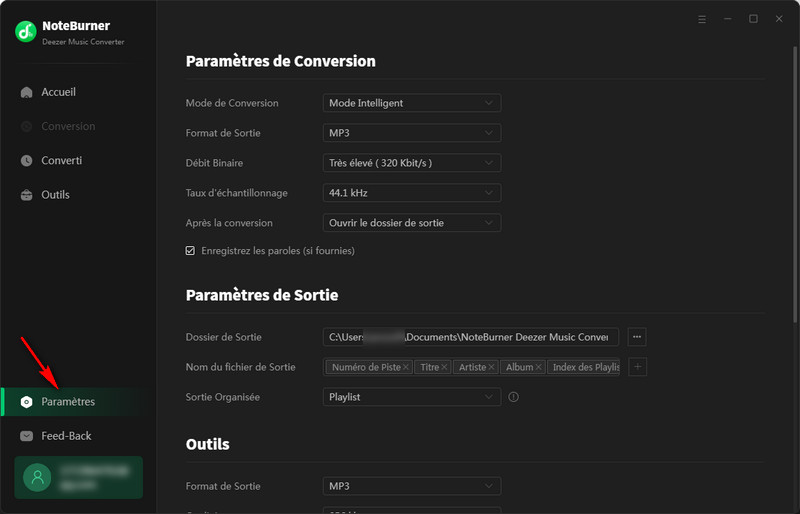The height and width of the screenshot is (514, 800).
Task: Click the 'Paramètres de Sortie' heading
Action: (262, 296)
